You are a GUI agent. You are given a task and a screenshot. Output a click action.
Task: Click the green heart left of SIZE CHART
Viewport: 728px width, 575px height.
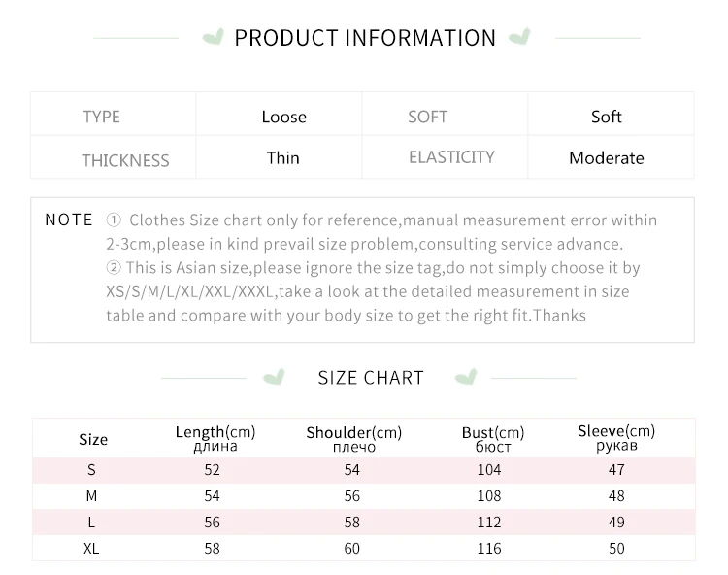click(x=276, y=377)
